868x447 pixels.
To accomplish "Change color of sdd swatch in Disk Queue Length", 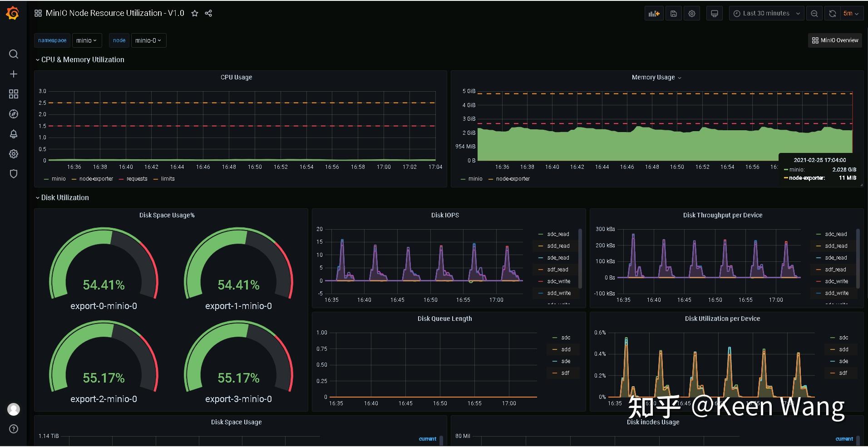I will tap(555, 349).
